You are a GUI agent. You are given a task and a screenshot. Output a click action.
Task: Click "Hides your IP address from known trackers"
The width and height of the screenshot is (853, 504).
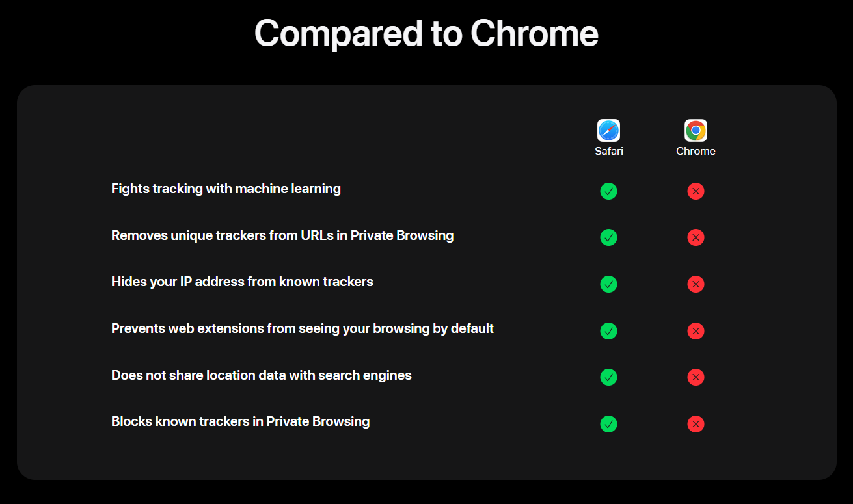242,282
